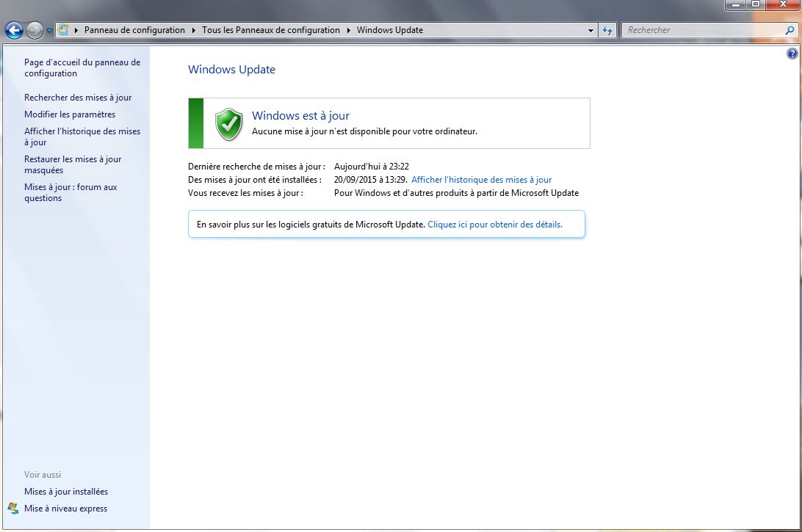This screenshot has width=802, height=532.
Task: Expand the arrow after Panneau de configuration
Action: (x=194, y=30)
